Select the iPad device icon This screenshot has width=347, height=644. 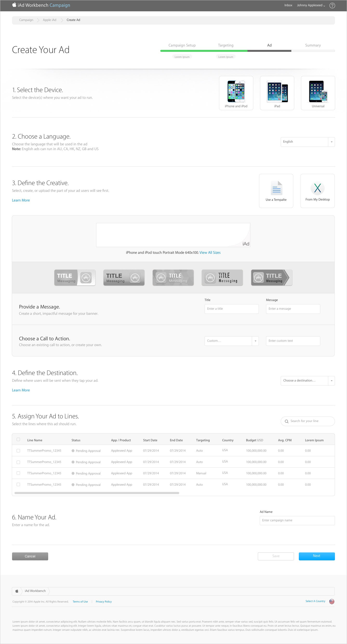point(277,92)
